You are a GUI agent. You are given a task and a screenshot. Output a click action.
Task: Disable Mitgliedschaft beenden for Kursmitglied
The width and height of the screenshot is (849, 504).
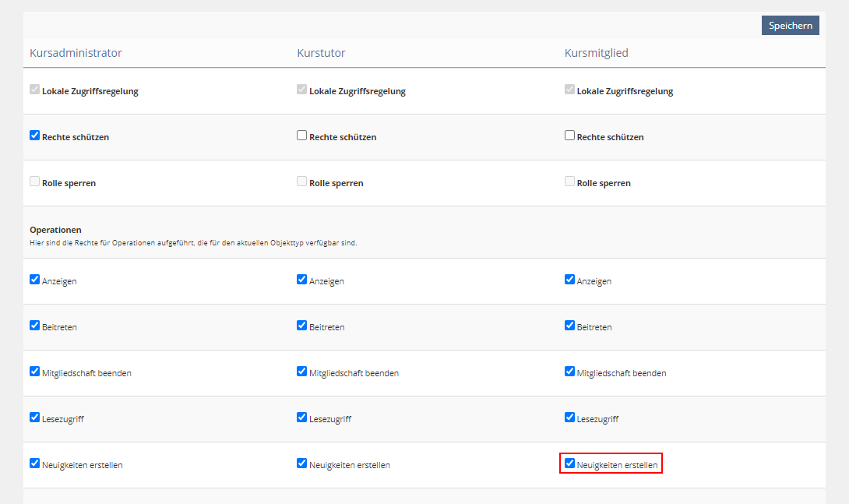click(x=569, y=372)
